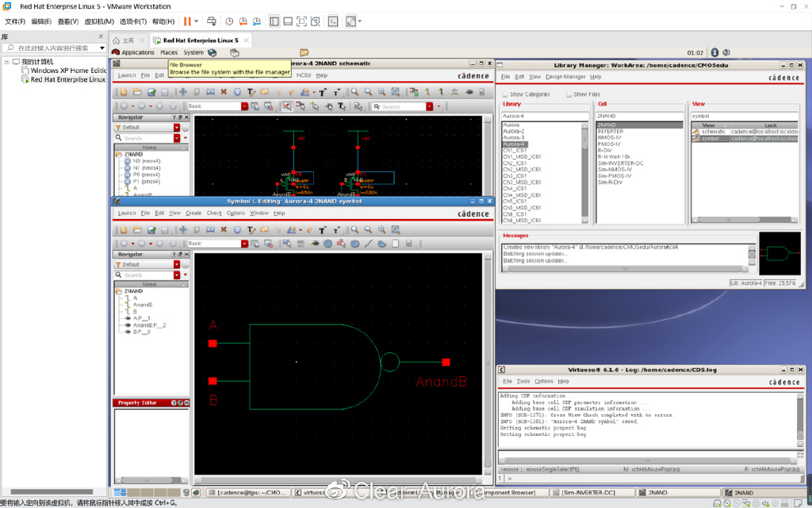Select INVERTER in the Cell list

(611, 132)
